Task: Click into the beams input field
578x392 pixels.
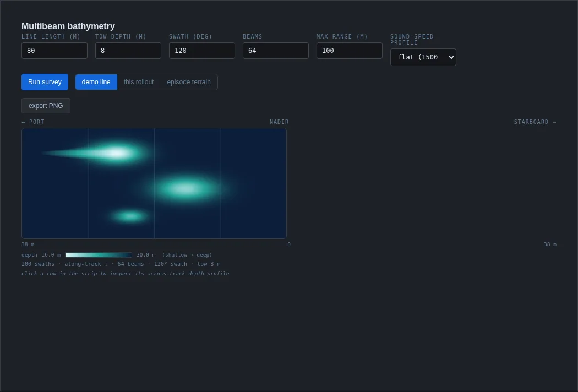Action: point(275,51)
